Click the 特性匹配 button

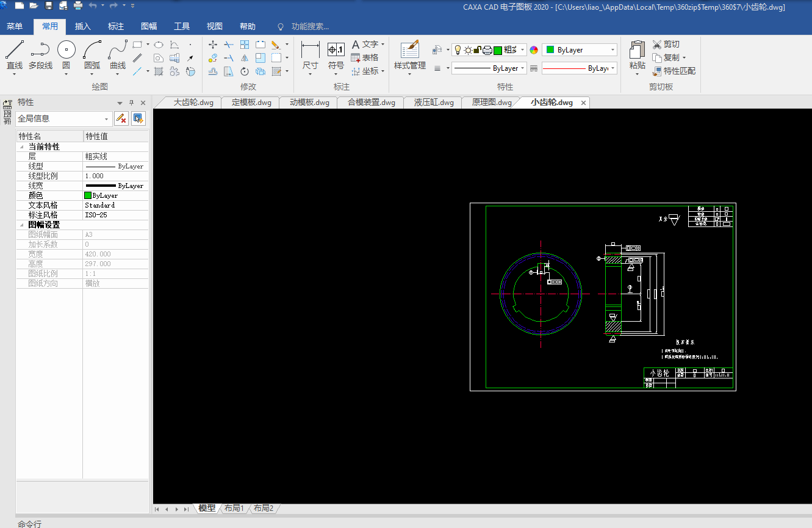pos(674,71)
